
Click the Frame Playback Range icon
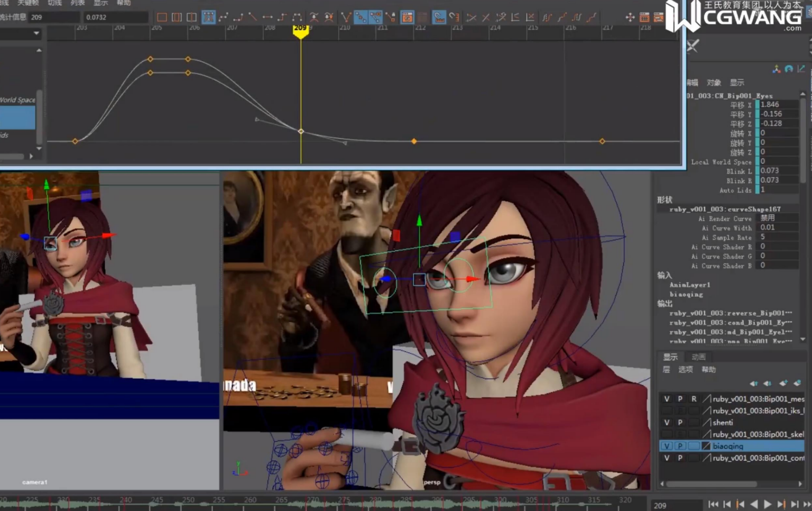(177, 17)
